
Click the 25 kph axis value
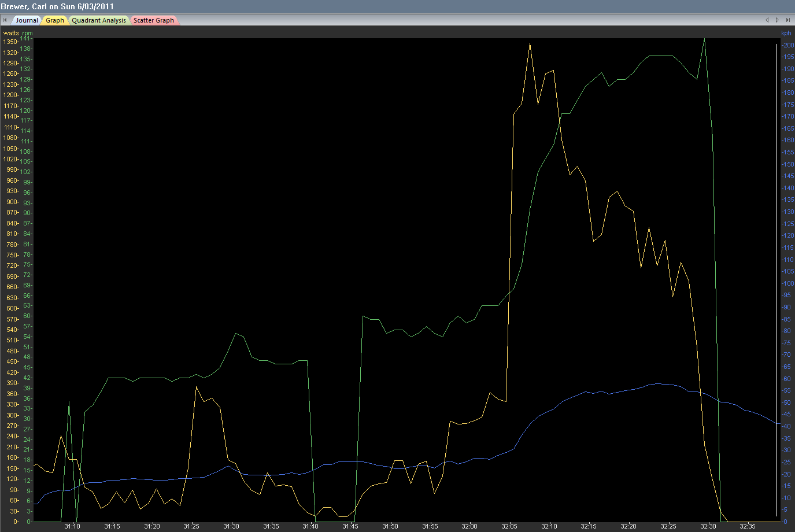click(786, 462)
